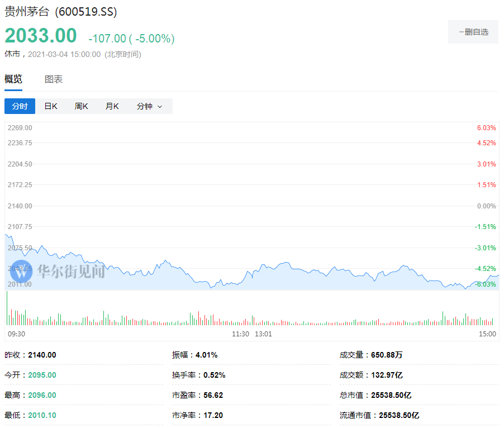Click the stock title 贵州茅台 (600519.SS)

pyautogui.click(x=61, y=12)
